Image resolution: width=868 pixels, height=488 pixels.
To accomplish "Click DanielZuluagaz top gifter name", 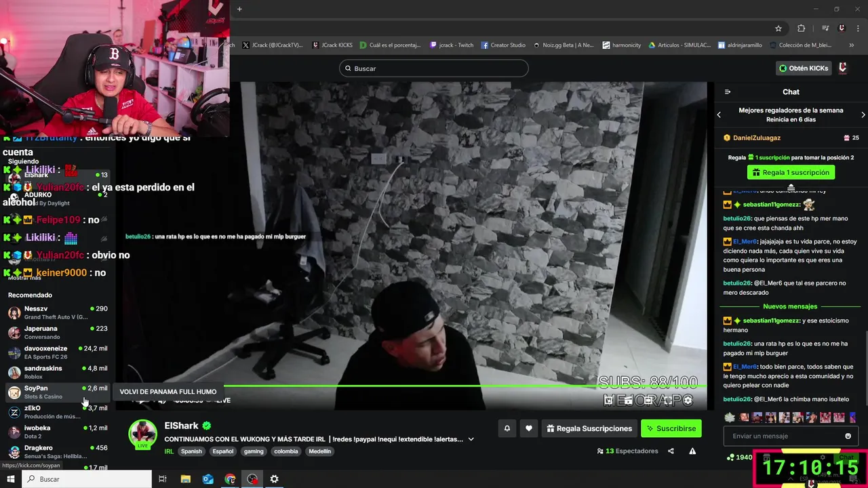I will pyautogui.click(x=757, y=138).
